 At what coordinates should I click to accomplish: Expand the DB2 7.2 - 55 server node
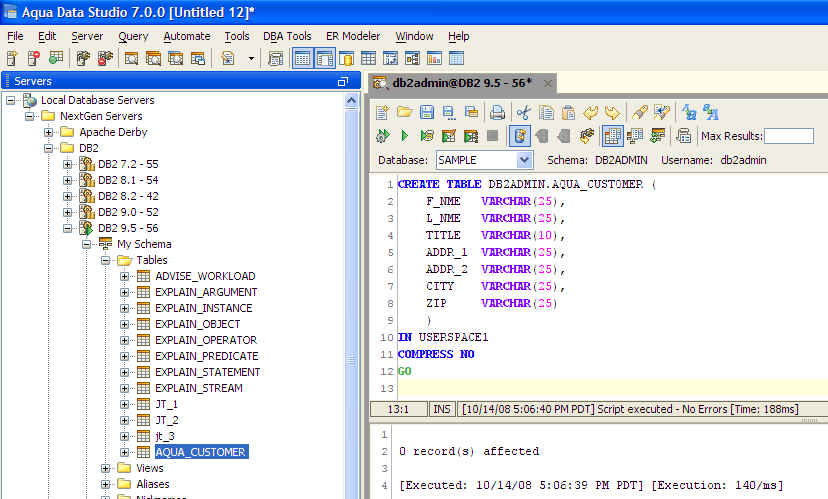pyautogui.click(x=68, y=164)
